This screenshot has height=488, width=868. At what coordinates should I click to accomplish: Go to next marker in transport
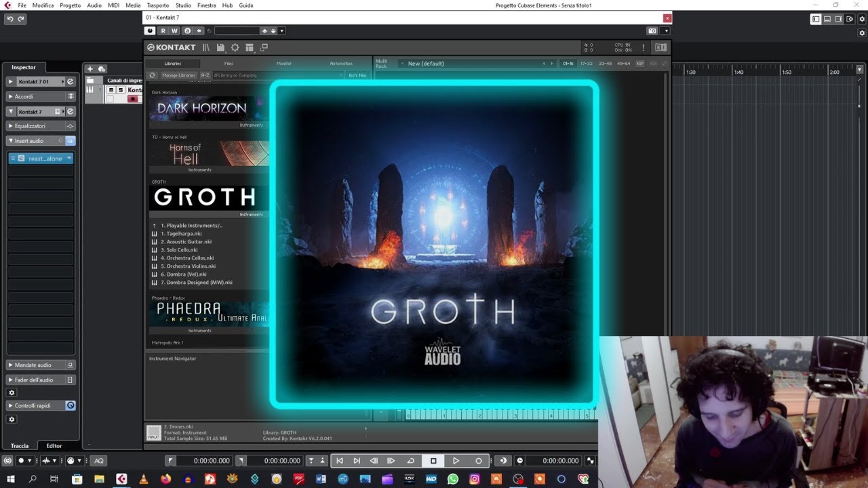[x=357, y=461]
